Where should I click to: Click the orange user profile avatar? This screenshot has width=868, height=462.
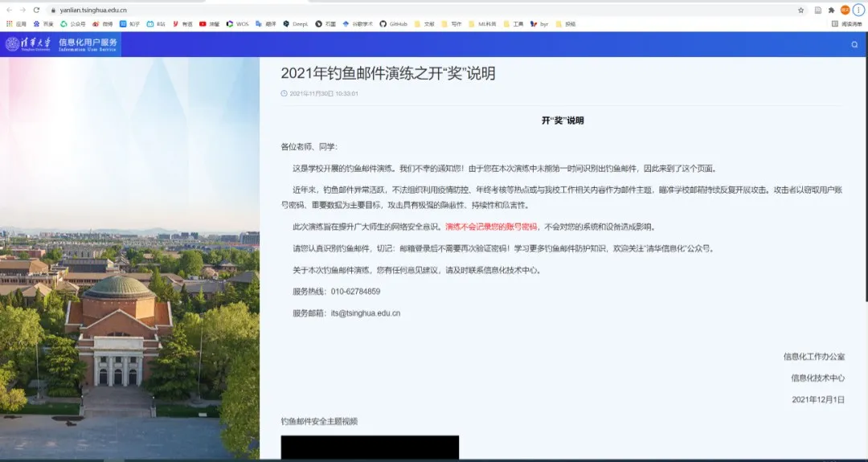(845, 10)
